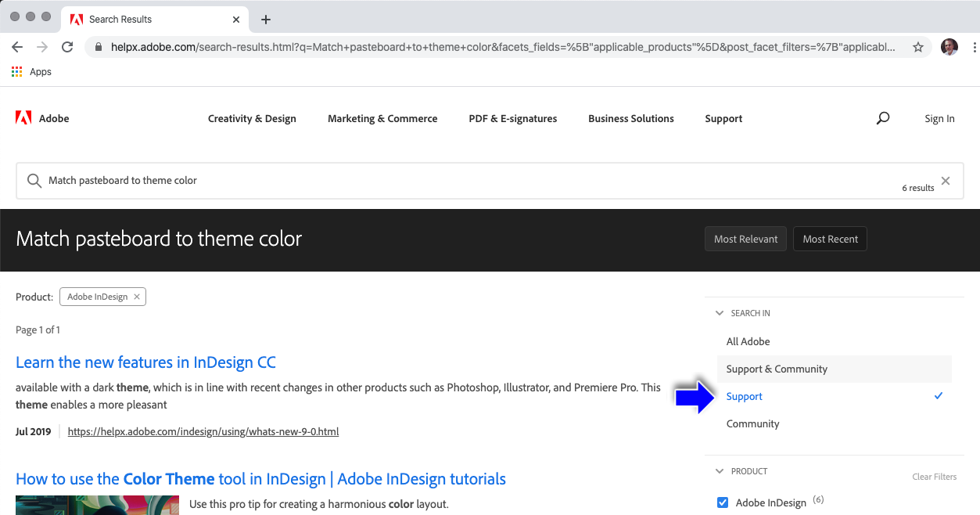Open Business Solutions menu
The image size is (980, 515).
point(631,119)
